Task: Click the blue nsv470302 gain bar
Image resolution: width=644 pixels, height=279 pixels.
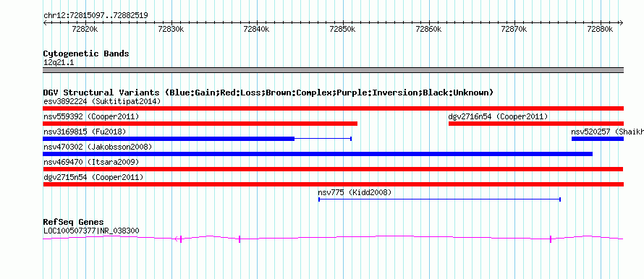Action: click(318, 154)
